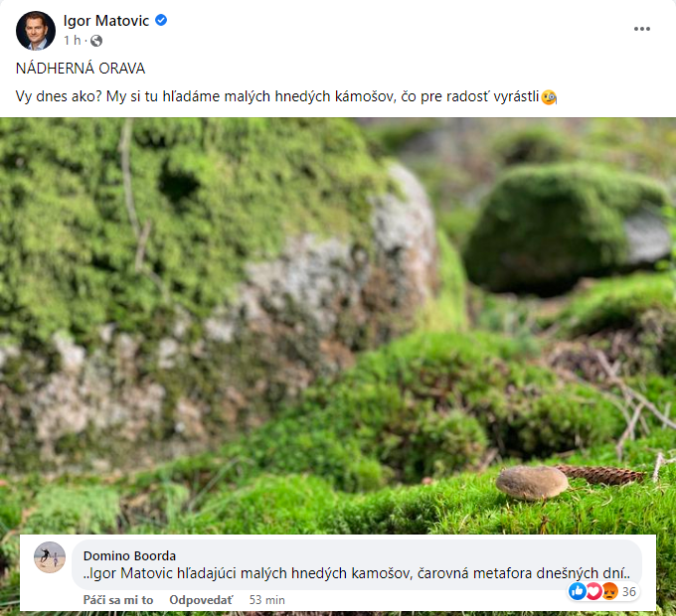The width and height of the screenshot is (676, 616).
Task: Click the comment text bubble
Action: 357,564
